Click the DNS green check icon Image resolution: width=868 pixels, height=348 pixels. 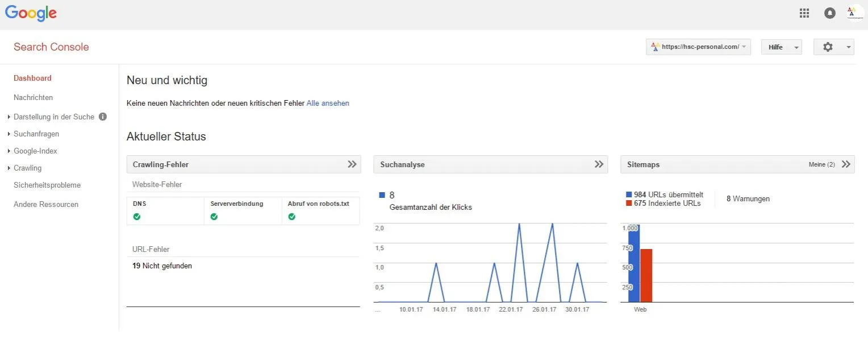(137, 216)
